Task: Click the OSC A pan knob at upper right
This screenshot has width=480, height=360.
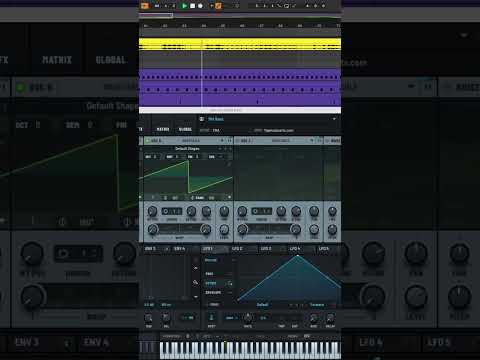Action: pyautogui.click(x=224, y=211)
